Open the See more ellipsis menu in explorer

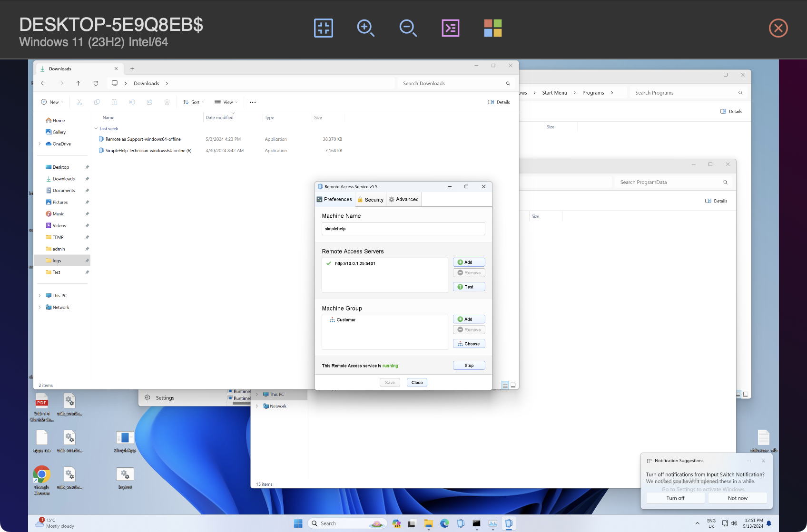point(253,102)
